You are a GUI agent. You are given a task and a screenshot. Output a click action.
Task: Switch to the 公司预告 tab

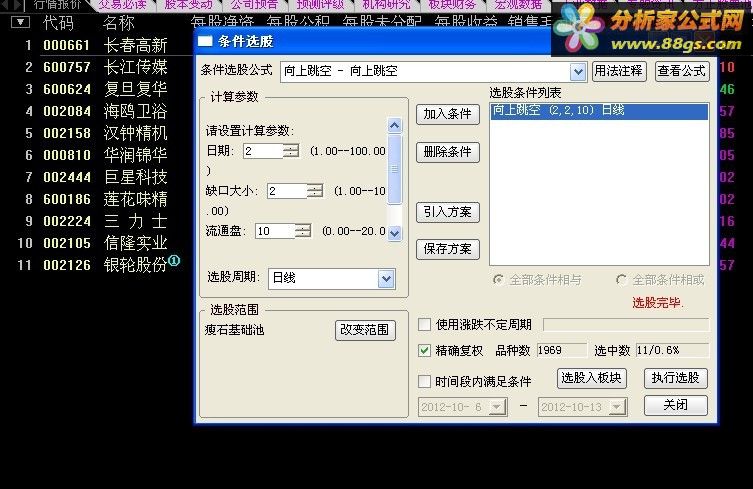click(254, 5)
